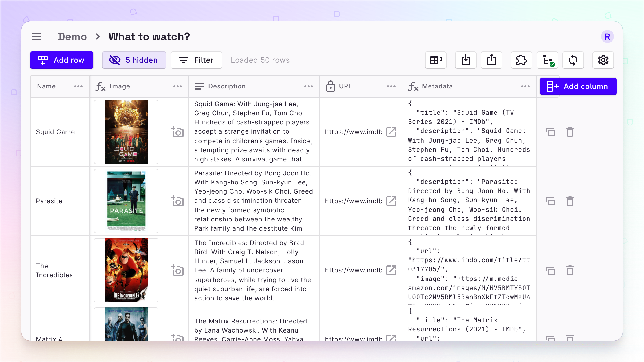Open the Description column options menu
644x362 pixels.
(308, 86)
